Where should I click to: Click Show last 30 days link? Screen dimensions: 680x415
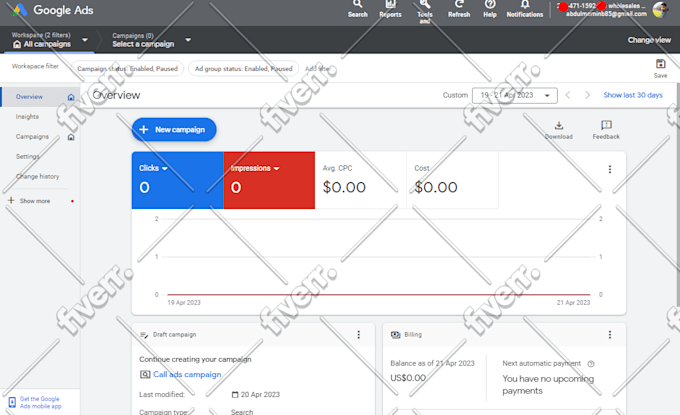pos(633,95)
